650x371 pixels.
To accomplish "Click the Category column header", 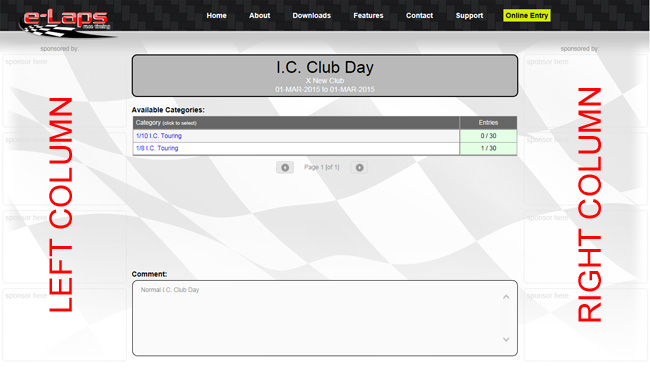I will (296, 123).
